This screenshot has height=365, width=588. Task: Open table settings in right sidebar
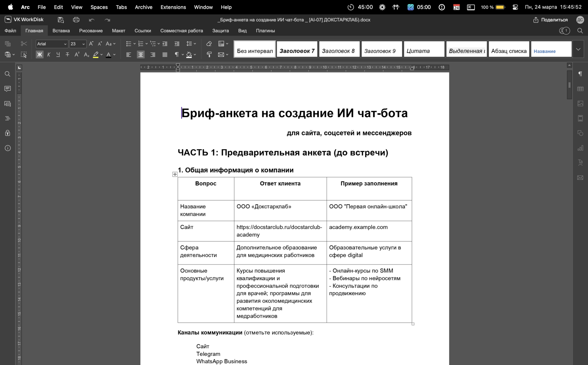(x=580, y=89)
